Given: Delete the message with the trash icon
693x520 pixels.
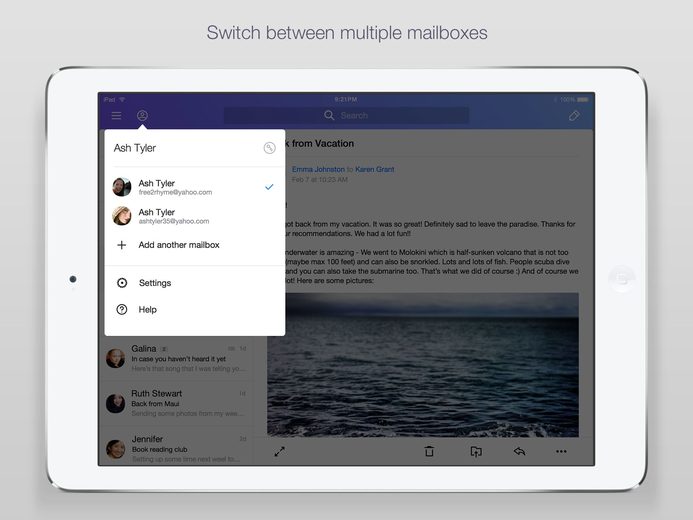Looking at the screenshot, I should pyautogui.click(x=429, y=451).
